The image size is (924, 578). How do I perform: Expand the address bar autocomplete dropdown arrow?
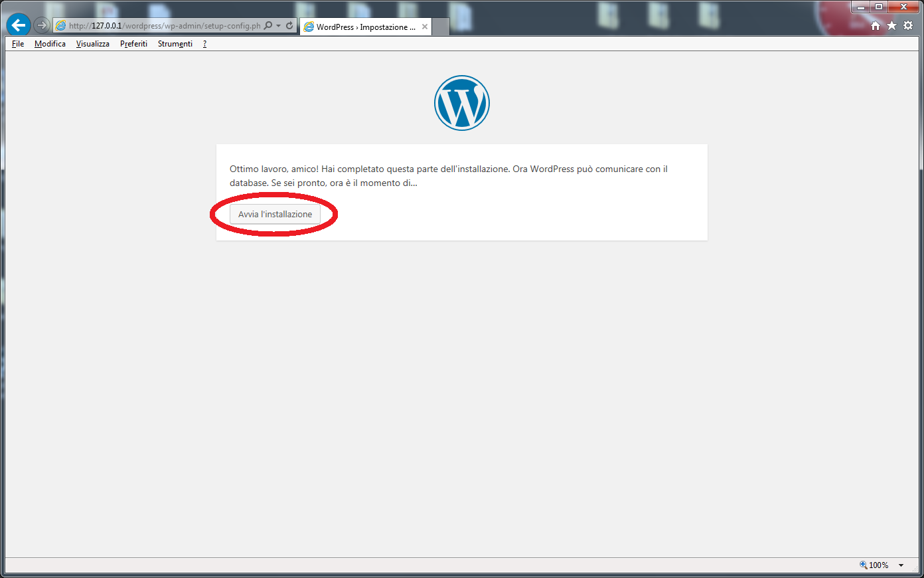(279, 26)
